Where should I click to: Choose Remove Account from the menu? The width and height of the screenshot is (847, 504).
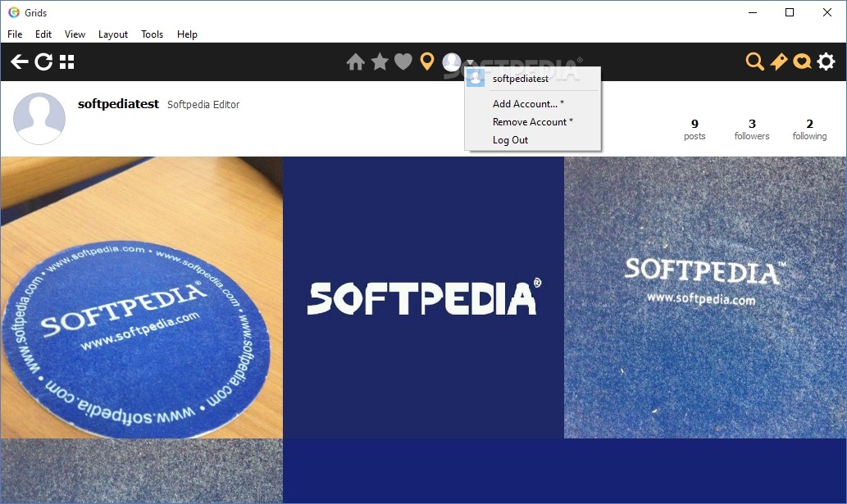(533, 122)
